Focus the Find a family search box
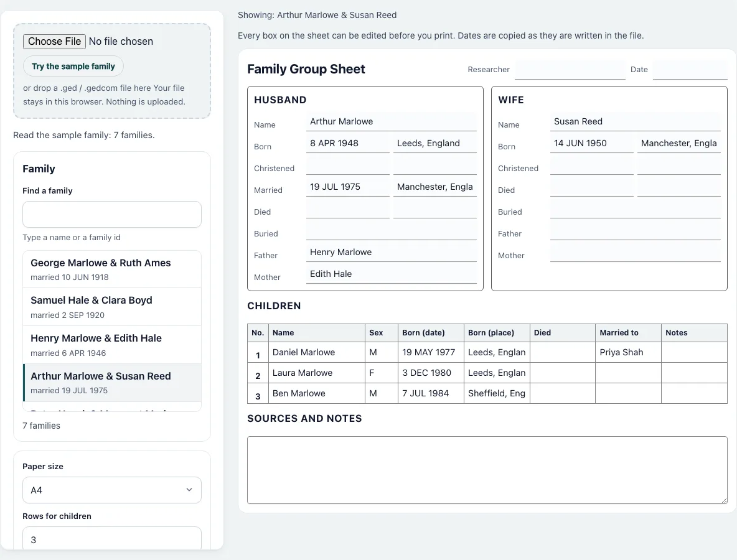 point(112,215)
